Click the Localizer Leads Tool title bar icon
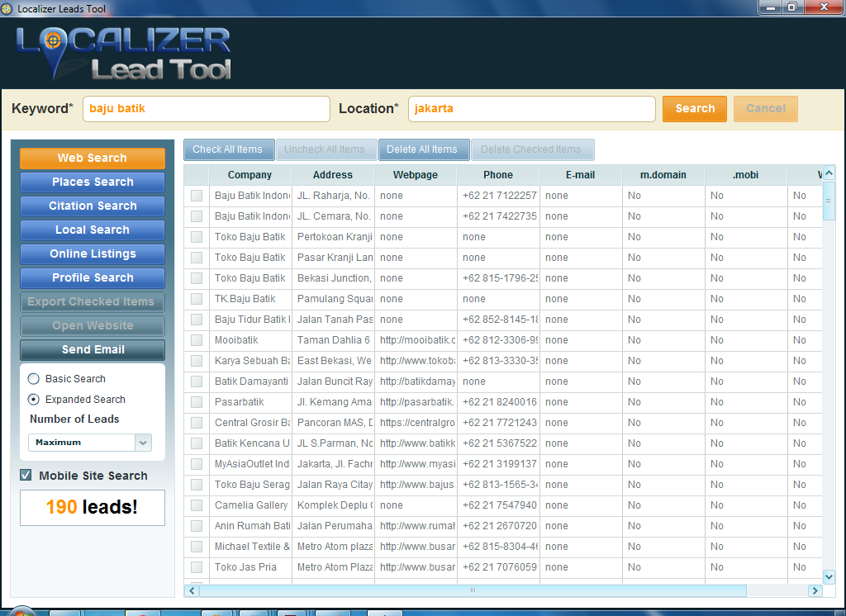Viewport: 846px width, 616px height. point(7,8)
